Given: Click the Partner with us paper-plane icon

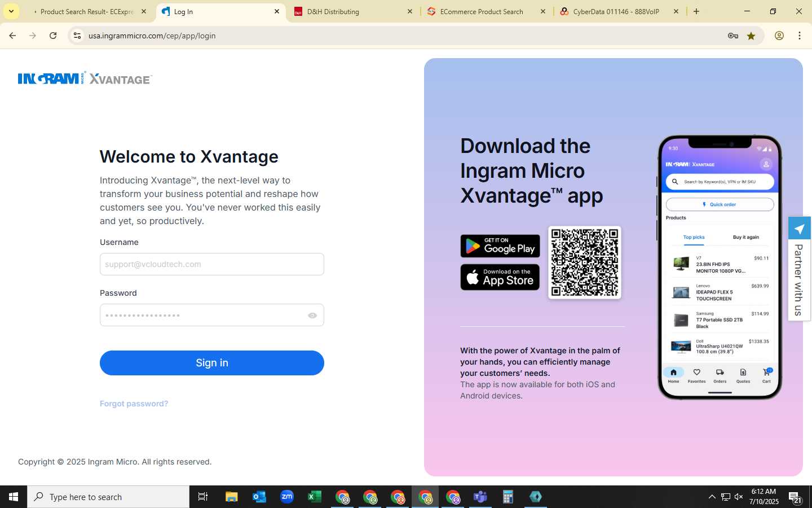Looking at the screenshot, I should [x=799, y=229].
